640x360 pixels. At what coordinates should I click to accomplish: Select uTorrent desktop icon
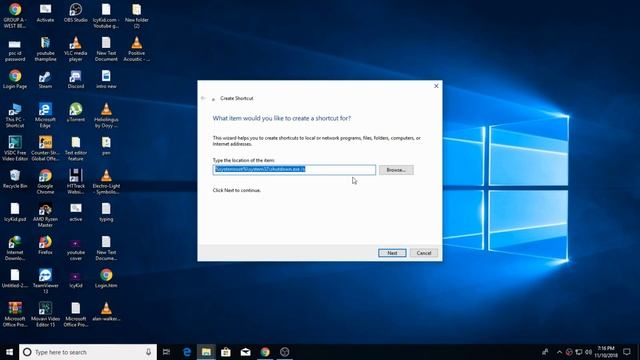pyautogui.click(x=76, y=113)
